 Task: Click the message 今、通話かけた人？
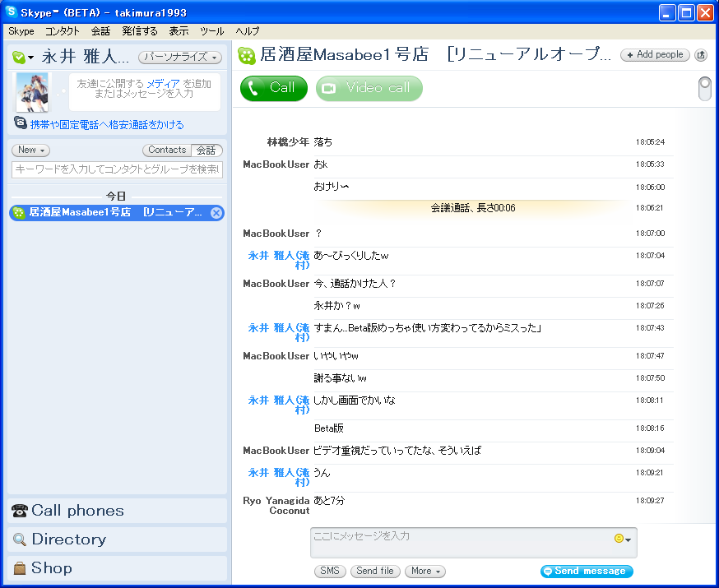[355, 284]
